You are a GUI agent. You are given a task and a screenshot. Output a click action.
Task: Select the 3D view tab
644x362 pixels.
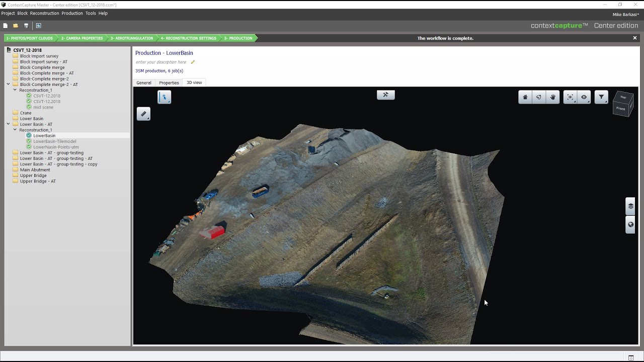coord(194,82)
